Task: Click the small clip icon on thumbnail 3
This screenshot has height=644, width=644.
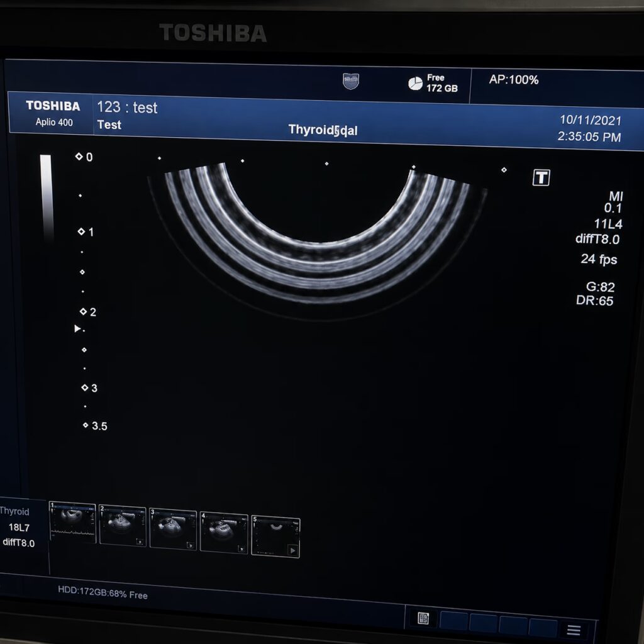Action: click(190, 545)
